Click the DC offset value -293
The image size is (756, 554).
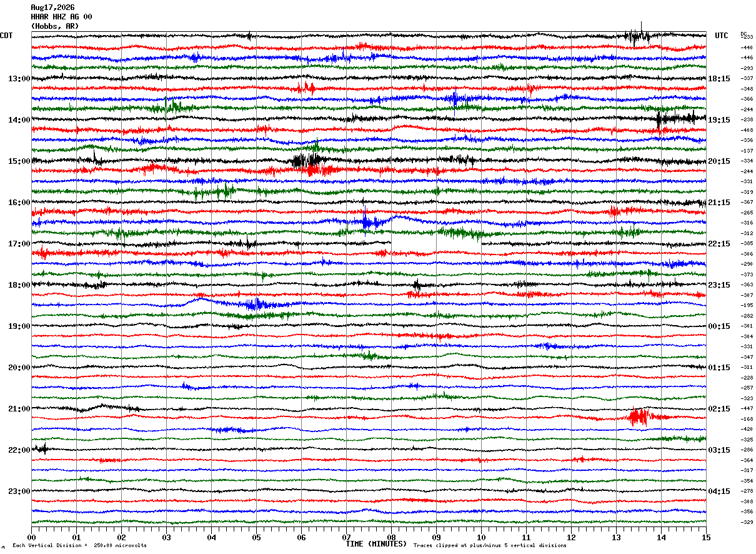point(747,68)
